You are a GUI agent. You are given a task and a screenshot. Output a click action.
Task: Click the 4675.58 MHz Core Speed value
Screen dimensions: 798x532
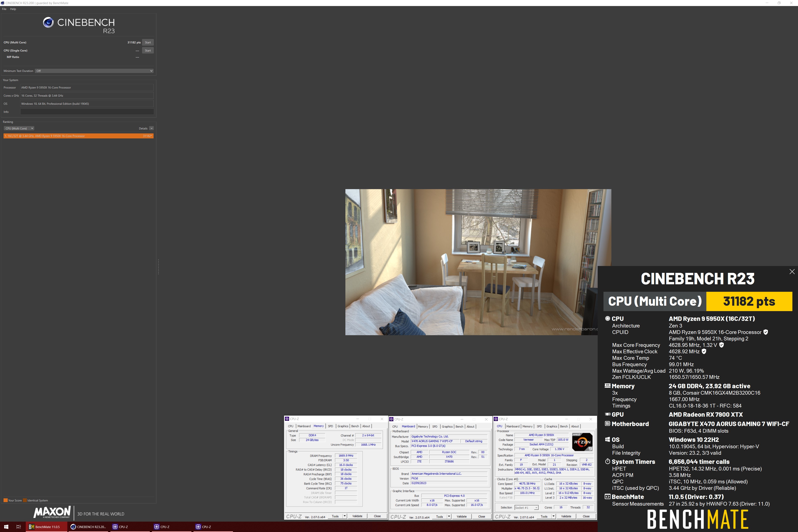(527, 484)
